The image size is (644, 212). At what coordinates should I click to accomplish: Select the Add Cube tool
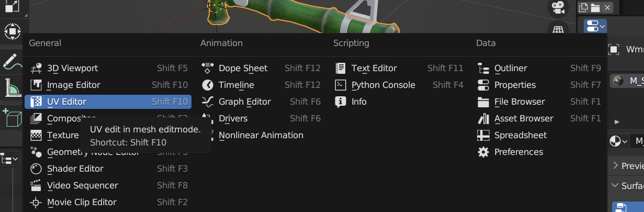12,118
